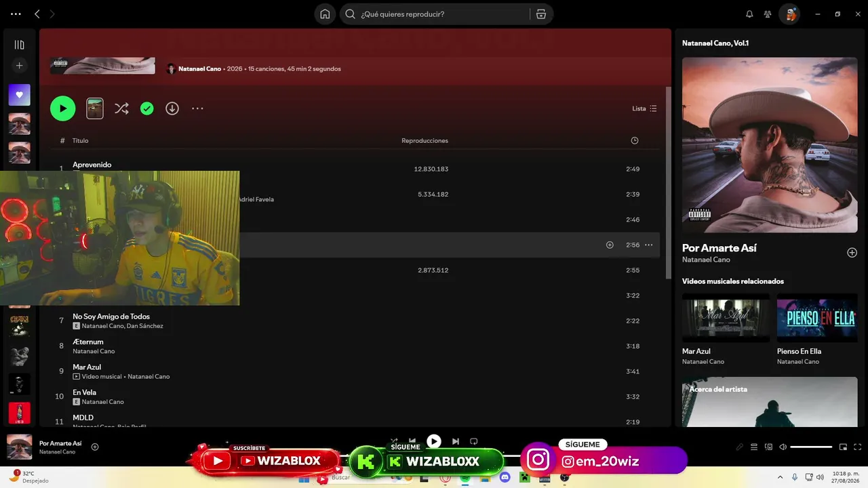Adjust the volume slider
This screenshot has width=868, height=488.
tap(812, 447)
